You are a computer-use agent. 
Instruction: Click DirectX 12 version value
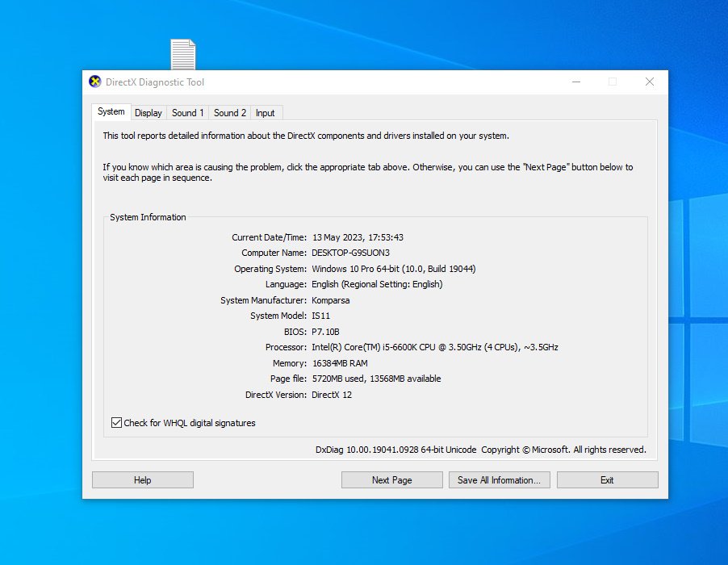click(x=332, y=395)
